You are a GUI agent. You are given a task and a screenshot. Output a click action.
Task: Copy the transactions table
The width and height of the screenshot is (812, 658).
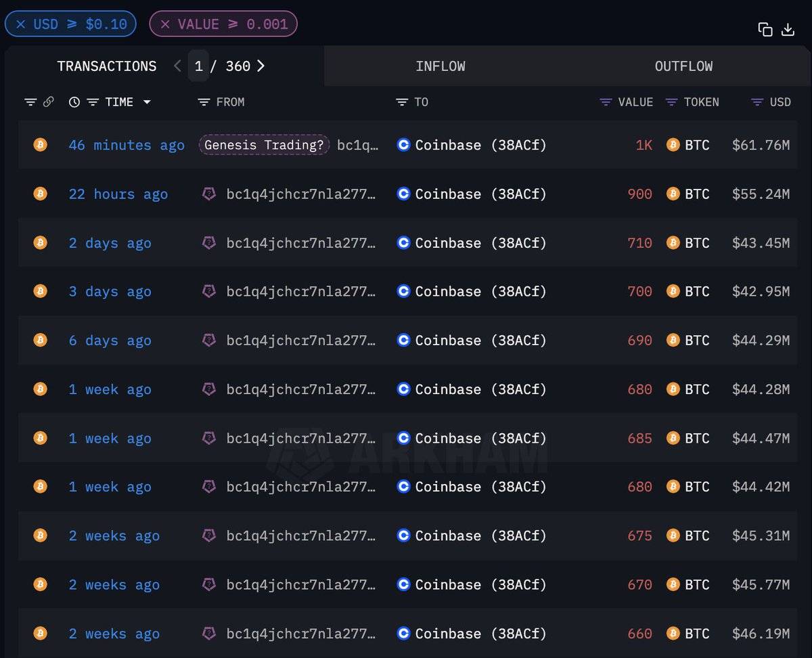click(765, 29)
